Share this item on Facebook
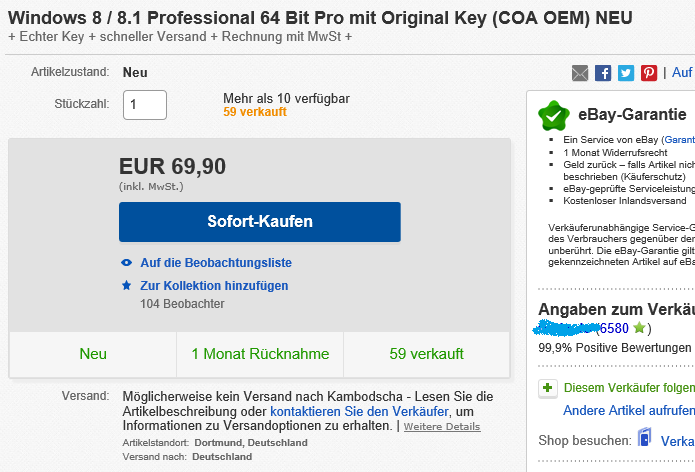 click(603, 73)
